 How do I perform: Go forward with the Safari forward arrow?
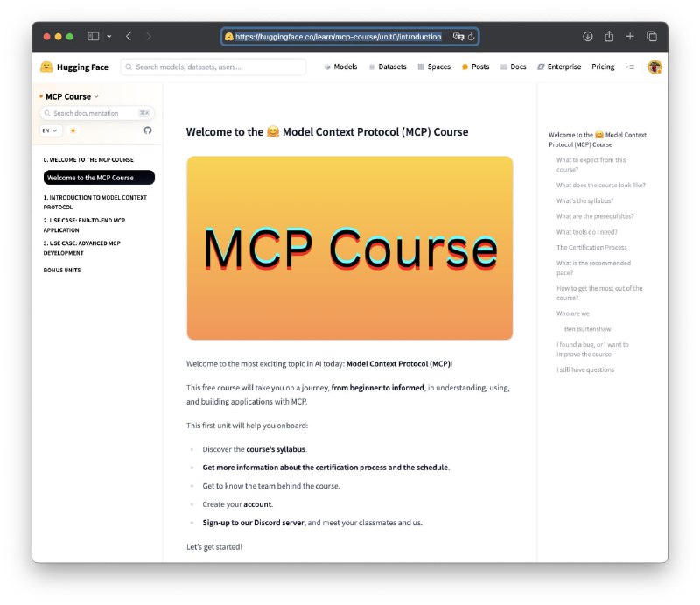[x=149, y=36]
